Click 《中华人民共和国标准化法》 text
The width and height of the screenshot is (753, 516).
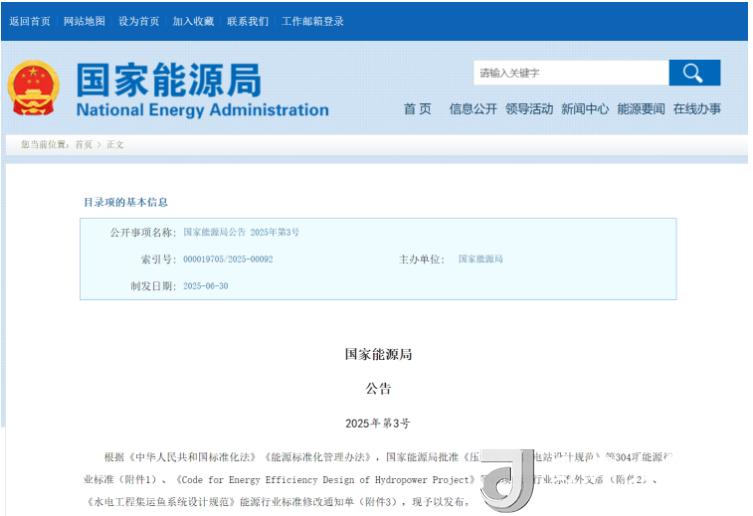pyautogui.click(x=194, y=457)
